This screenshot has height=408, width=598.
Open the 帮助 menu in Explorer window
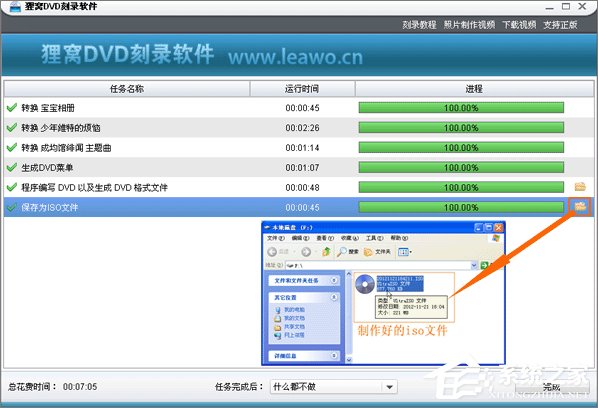[399, 238]
